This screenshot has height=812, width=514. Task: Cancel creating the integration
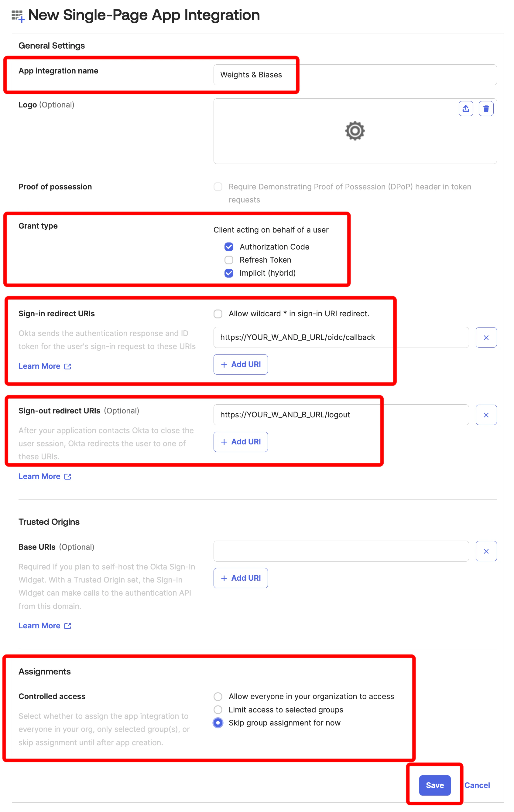pos(477,785)
